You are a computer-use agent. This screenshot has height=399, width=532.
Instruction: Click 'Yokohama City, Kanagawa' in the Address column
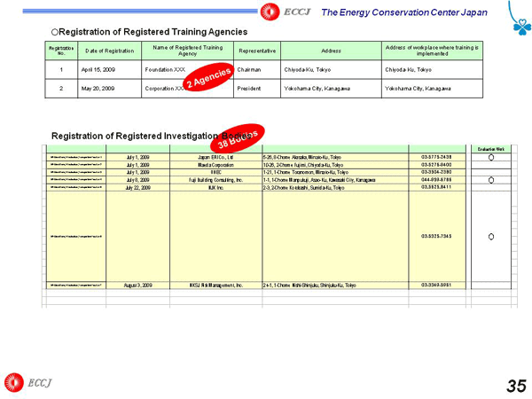[x=317, y=89]
